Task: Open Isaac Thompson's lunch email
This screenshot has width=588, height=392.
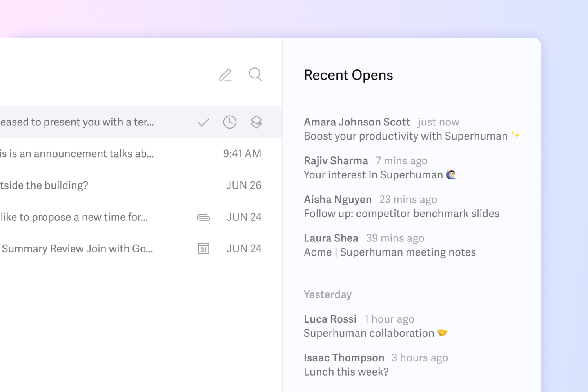Action: (x=376, y=365)
